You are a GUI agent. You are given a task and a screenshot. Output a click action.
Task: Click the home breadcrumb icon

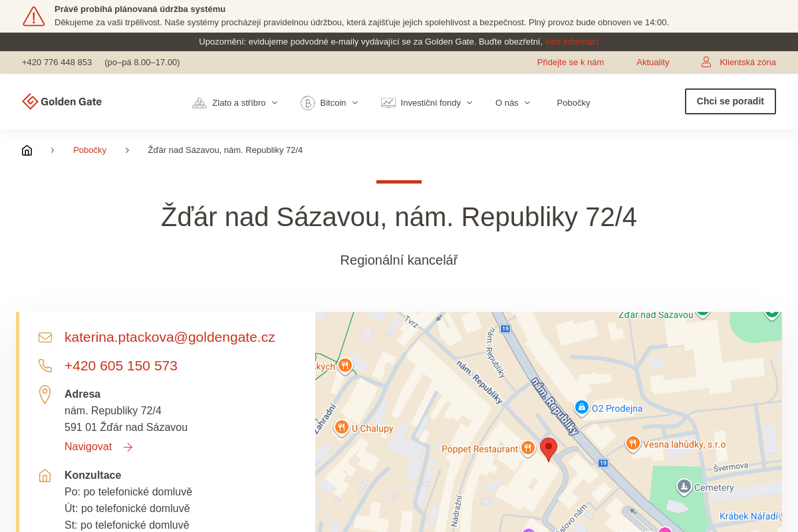click(27, 150)
